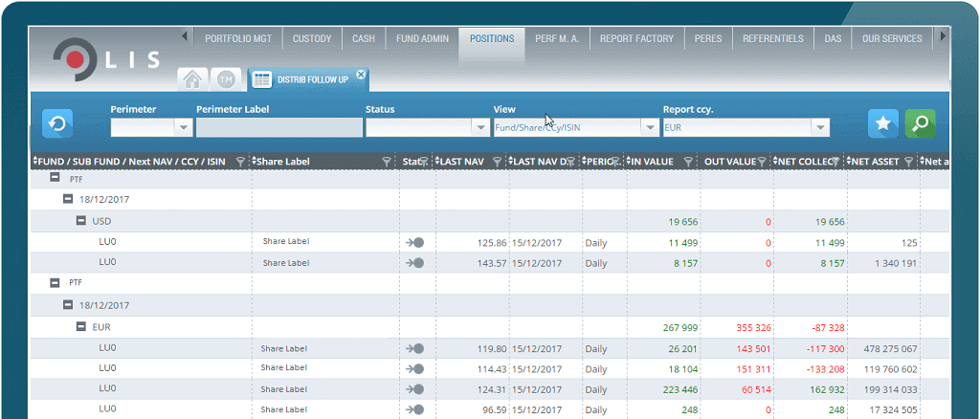Screen dimensions: 980x419
Task: Click in value 267 999 total
Action: pos(680,328)
